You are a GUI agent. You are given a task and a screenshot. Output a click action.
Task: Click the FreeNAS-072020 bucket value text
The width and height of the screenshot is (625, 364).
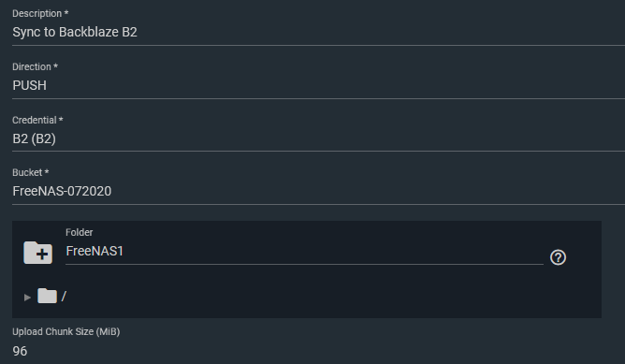tap(62, 192)
